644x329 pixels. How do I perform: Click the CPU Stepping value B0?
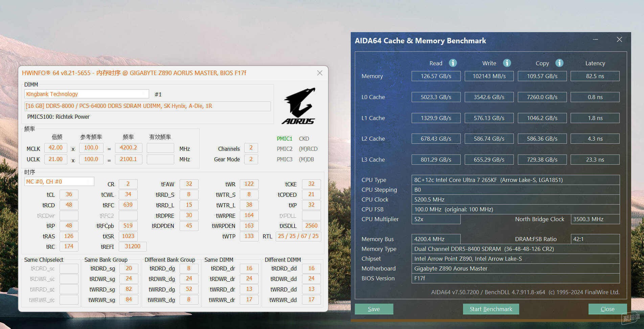coord(515,190)
